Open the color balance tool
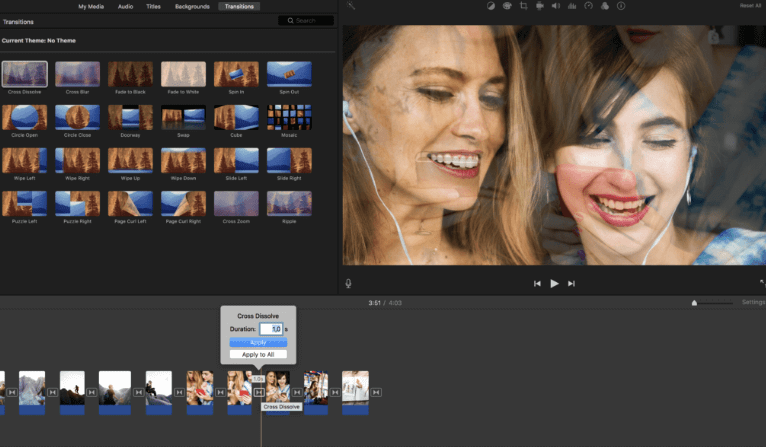The width and height of the screenshot is (766, 447). click(x=491, y=6)
